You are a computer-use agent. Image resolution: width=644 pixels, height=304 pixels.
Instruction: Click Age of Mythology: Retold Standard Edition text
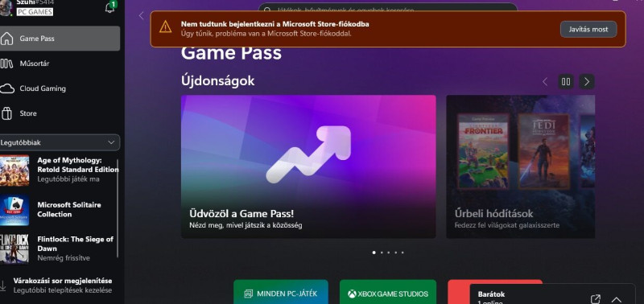click(x=77, y=165)
